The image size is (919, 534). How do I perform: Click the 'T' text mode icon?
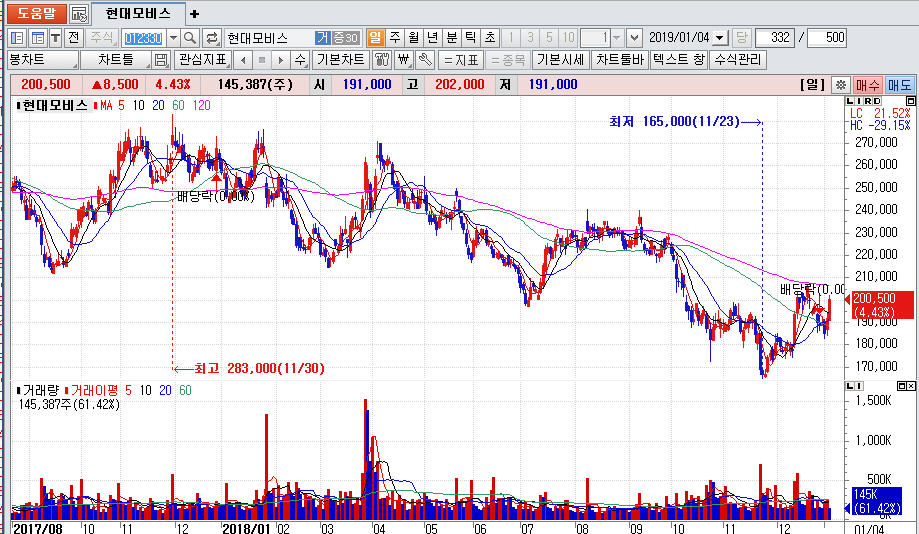56,38
